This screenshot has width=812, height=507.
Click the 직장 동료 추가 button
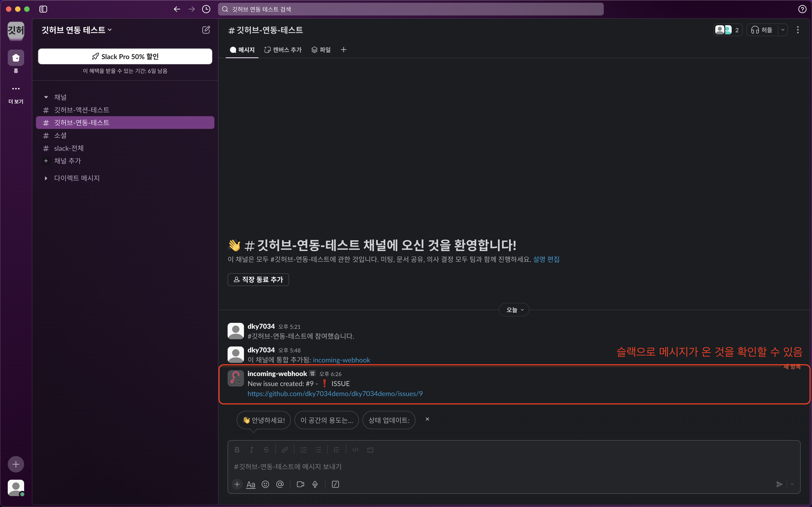pyautogui.click(x=258, y=279)
